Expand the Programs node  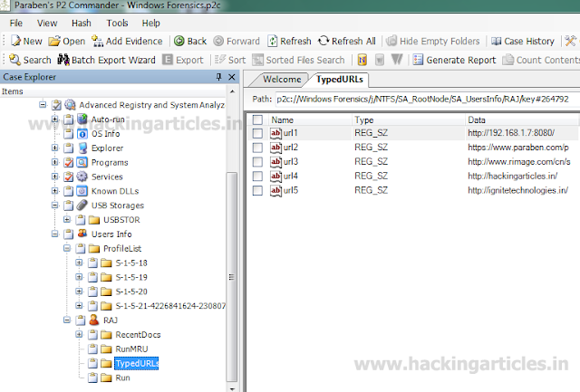pos(54,162)
